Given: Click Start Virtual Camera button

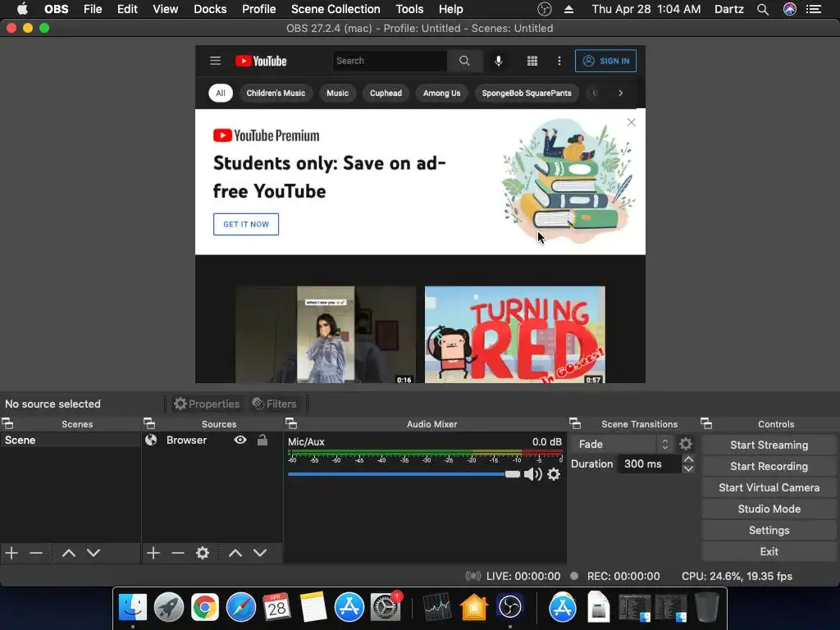Looking at the screenshot, I should tap(769, 487).
